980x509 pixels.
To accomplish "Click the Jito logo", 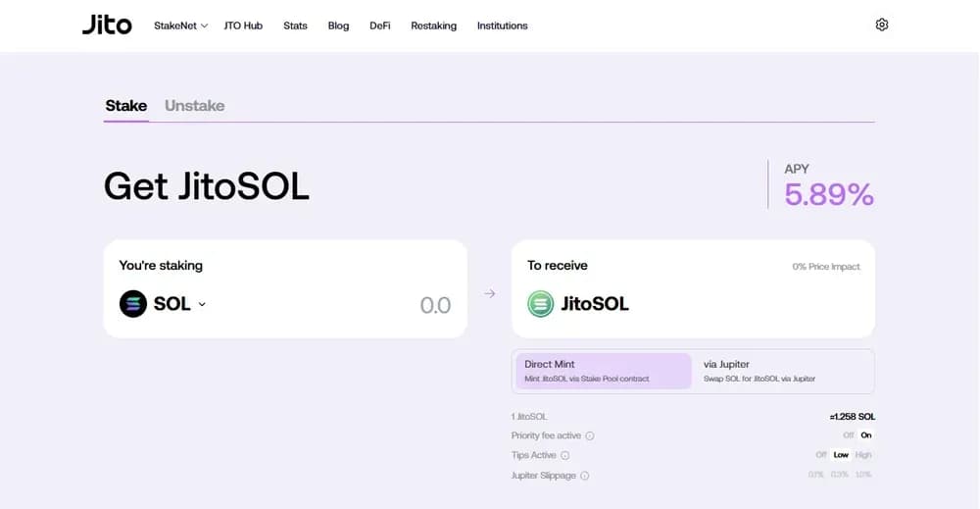I will click(107, 25).
